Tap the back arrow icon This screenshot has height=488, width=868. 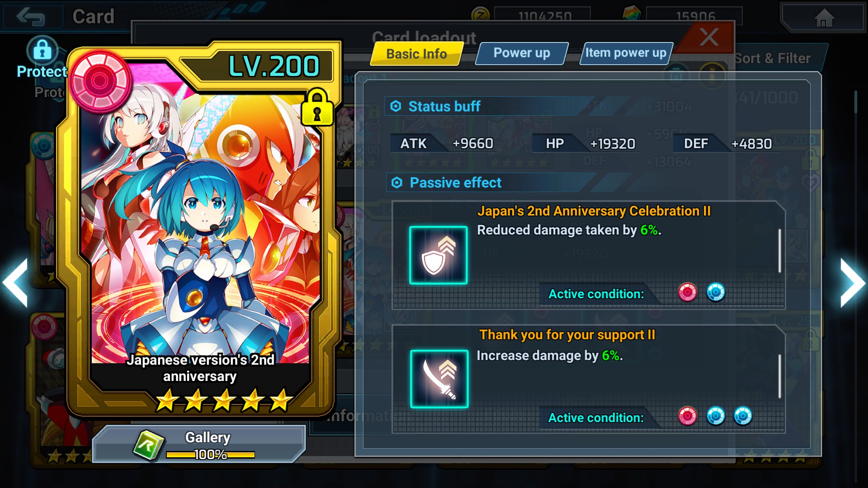click(x=30, y=17)
